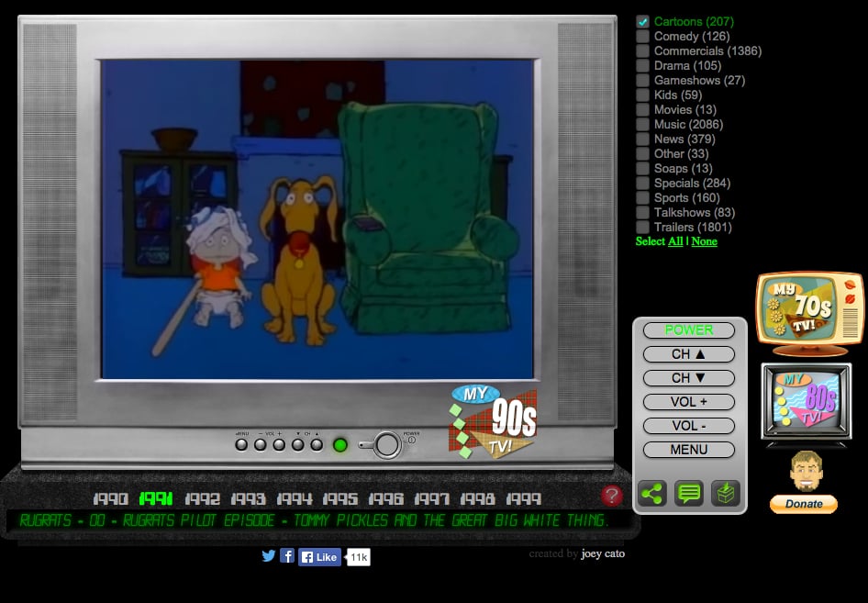Click the remote's POWER button
Viewport: 868px width, 603px height.
click(689, 330)
